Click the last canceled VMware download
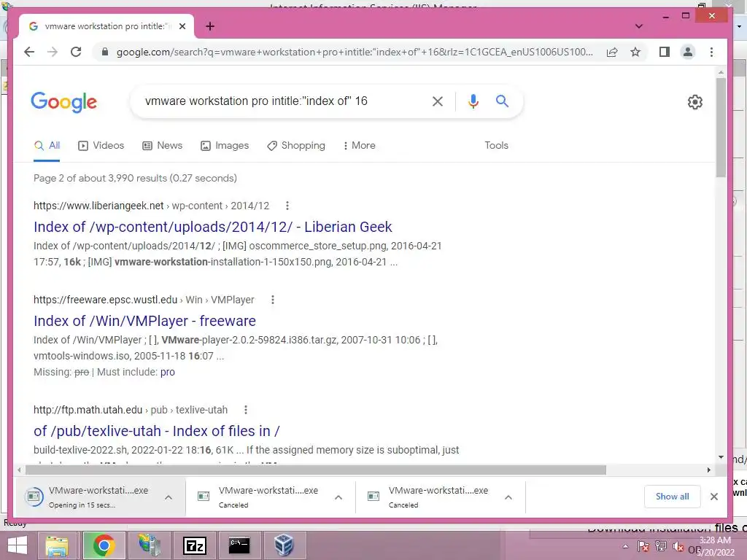 pos(431,497)
